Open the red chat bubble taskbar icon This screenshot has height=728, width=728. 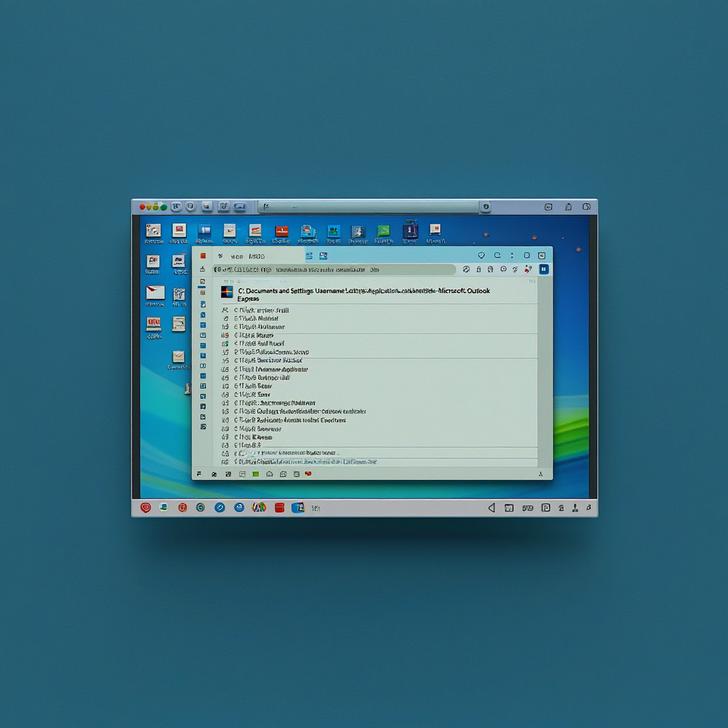(145, 508)
